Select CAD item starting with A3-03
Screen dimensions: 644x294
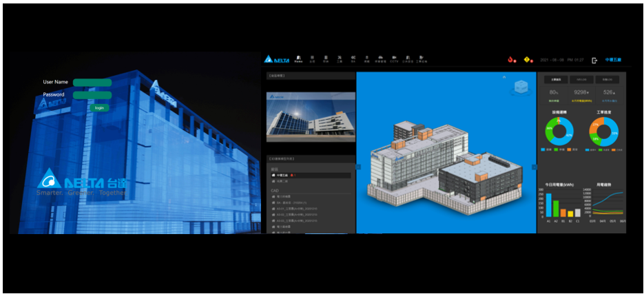pos(311,221)
